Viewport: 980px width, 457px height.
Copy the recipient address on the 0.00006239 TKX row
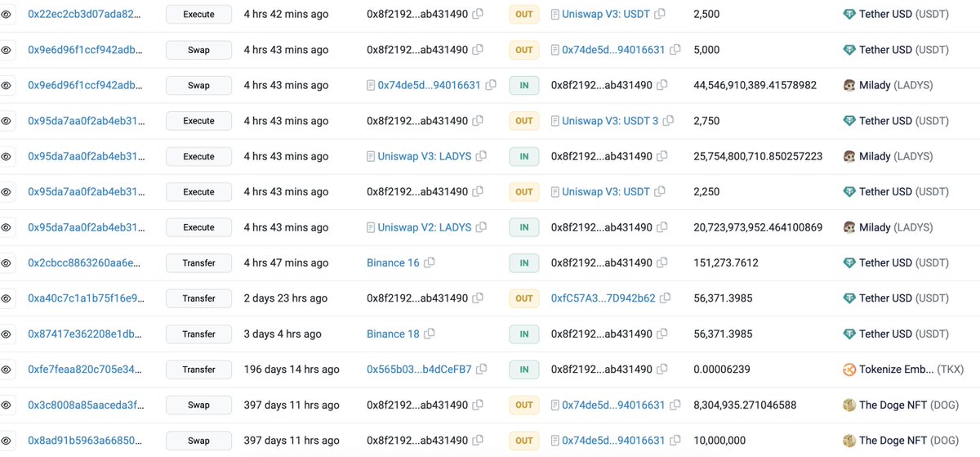point(662,370)
